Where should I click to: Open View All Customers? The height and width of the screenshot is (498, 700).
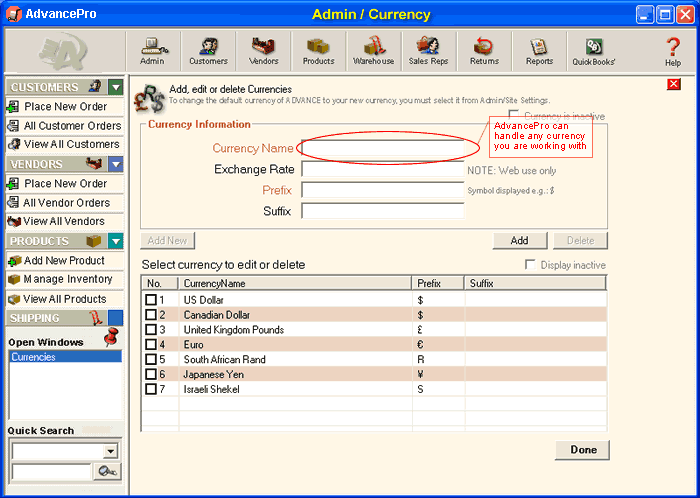click(65, 144)
